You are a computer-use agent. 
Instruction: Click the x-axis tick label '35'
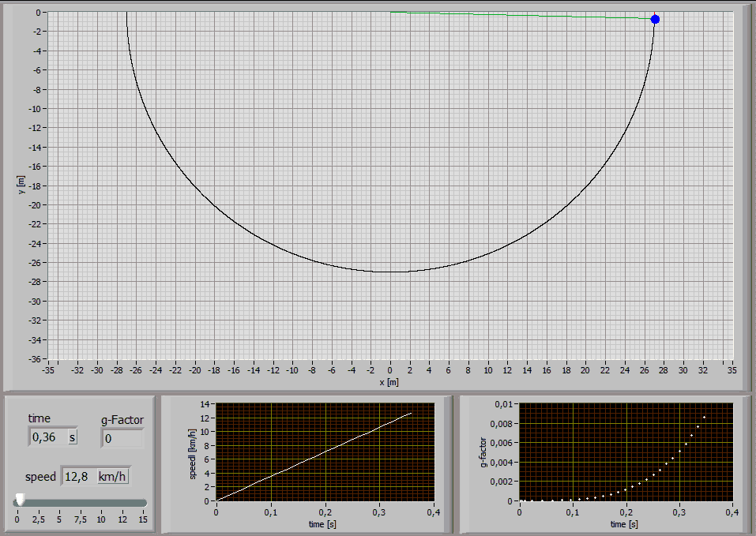(732, 370)
